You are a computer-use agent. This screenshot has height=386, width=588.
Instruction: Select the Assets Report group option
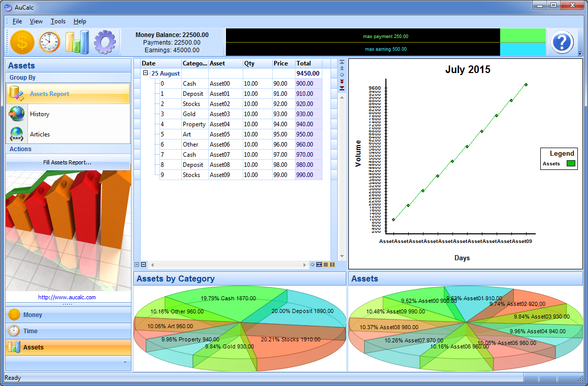(x=68, y=94)
